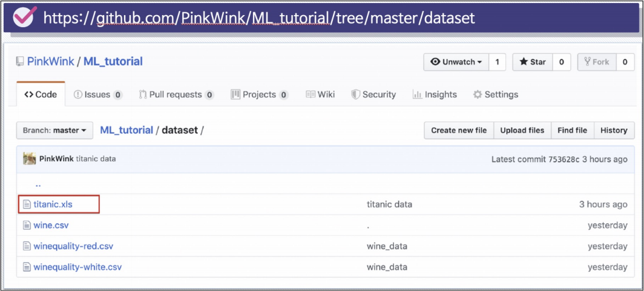Switch to the Security tab

tap(373, 94)
